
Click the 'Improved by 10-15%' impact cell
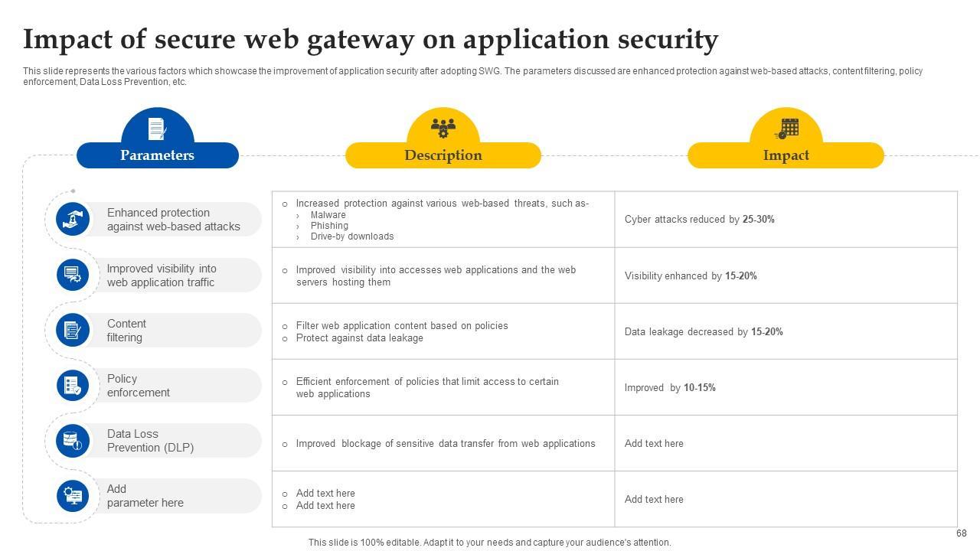[670, 388]
